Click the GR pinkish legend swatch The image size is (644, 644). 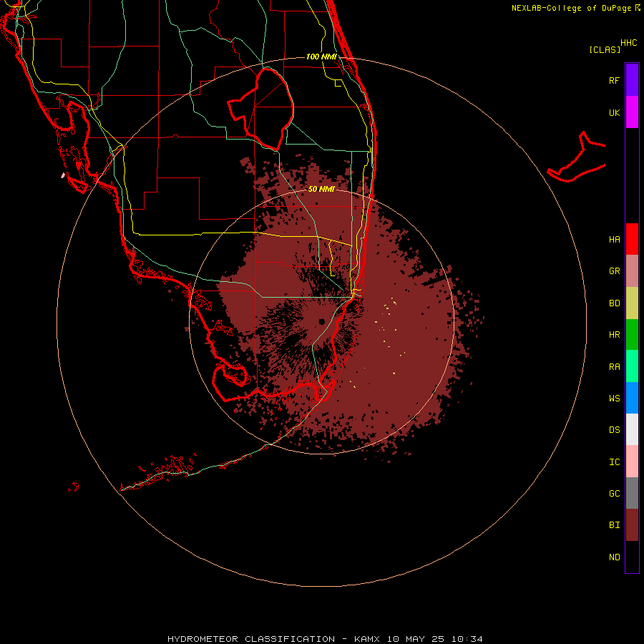pyautogui.click(x=632, y=271)
